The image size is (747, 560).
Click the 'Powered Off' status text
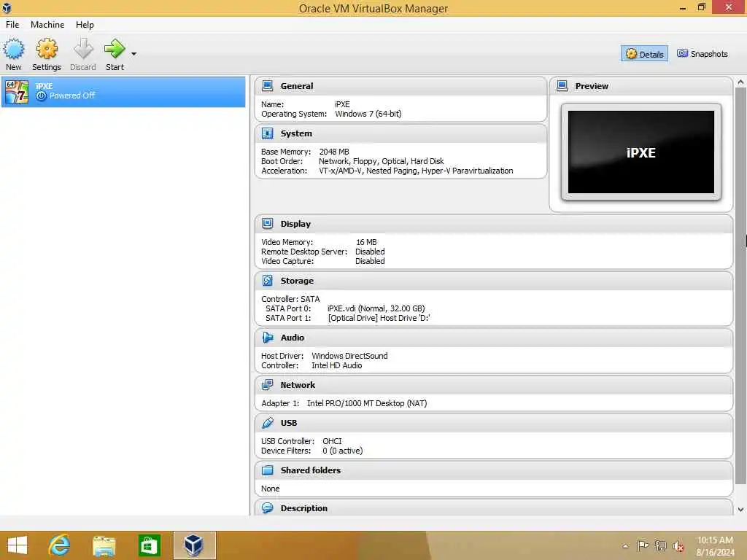pos(72,96)
